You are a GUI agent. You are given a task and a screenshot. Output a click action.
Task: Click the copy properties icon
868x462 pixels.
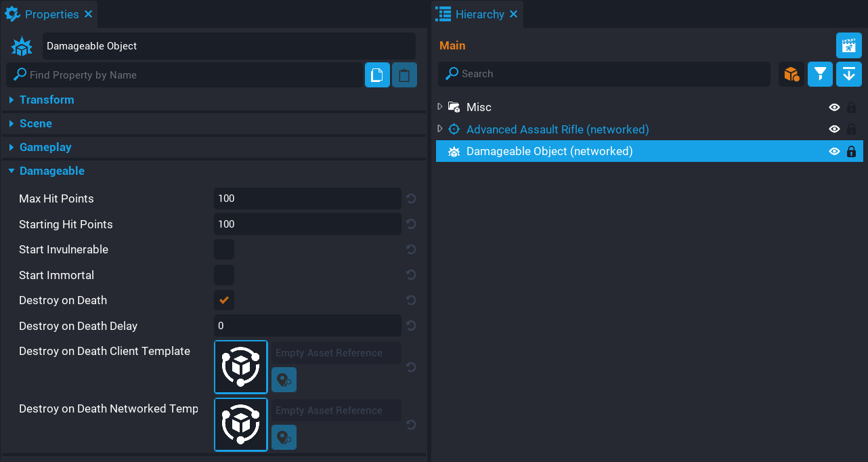point(377,75)
